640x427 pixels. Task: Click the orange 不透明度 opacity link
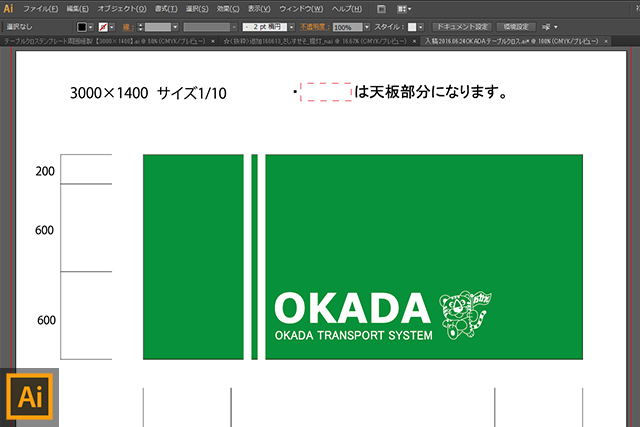pyautogui.click(x=315, y=27)
